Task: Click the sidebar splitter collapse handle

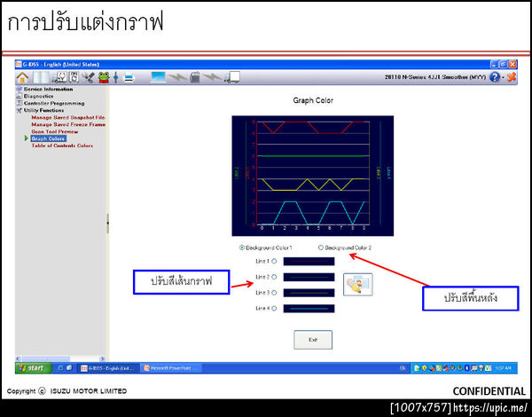Action: [x=107, y=223]
